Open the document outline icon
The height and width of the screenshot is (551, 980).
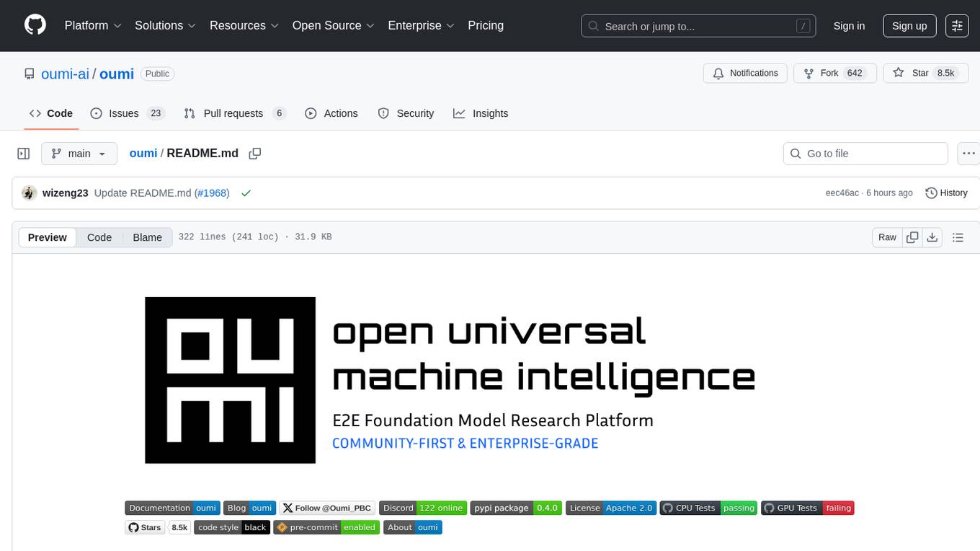[x=958, y=237]
